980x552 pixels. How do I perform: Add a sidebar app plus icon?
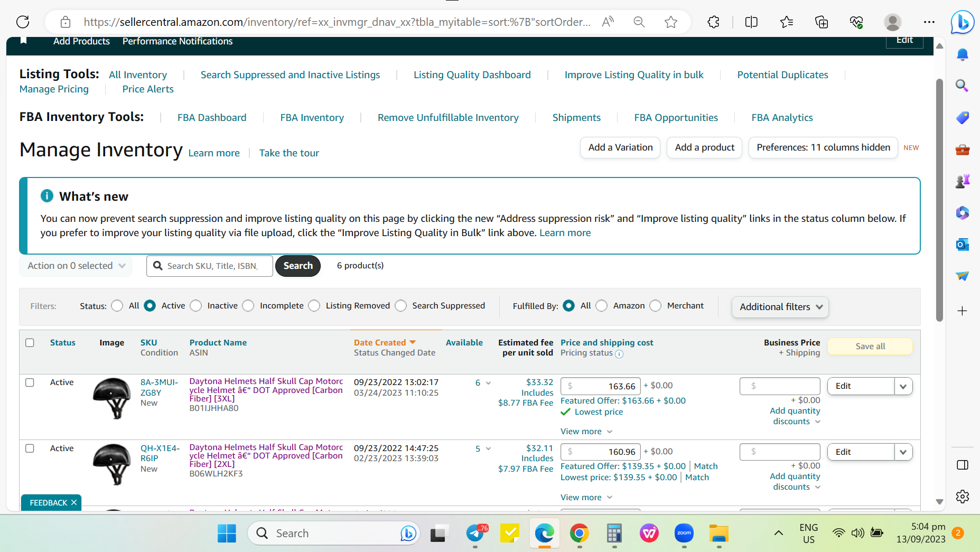tap(963, 311)
